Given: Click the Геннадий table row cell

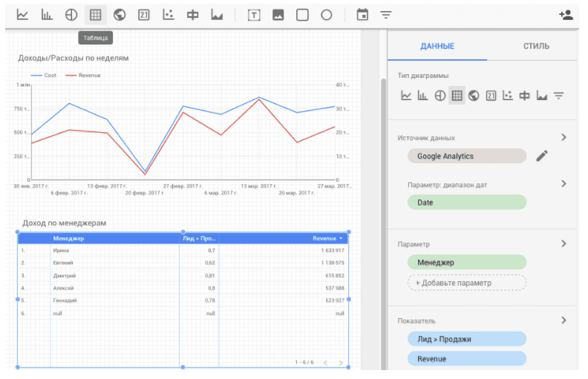Looking at the screenshot, I should pos(65,300).
